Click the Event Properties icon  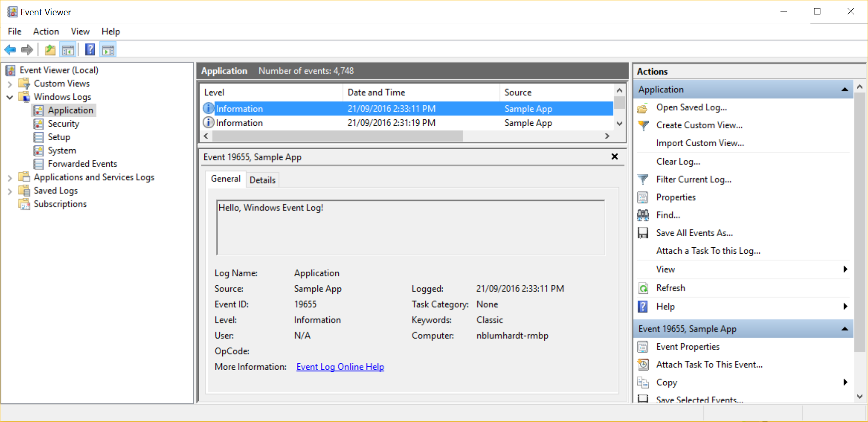[x=643, y=347]
